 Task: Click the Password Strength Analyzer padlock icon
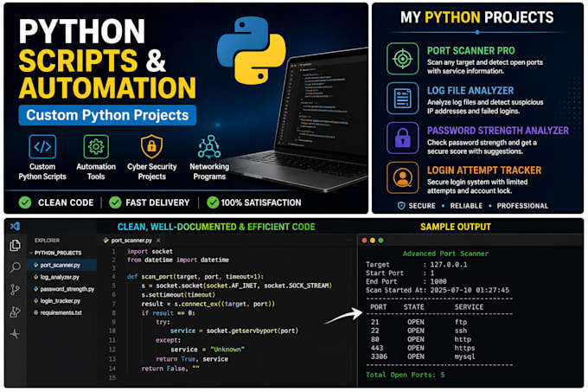click(403, 138)
